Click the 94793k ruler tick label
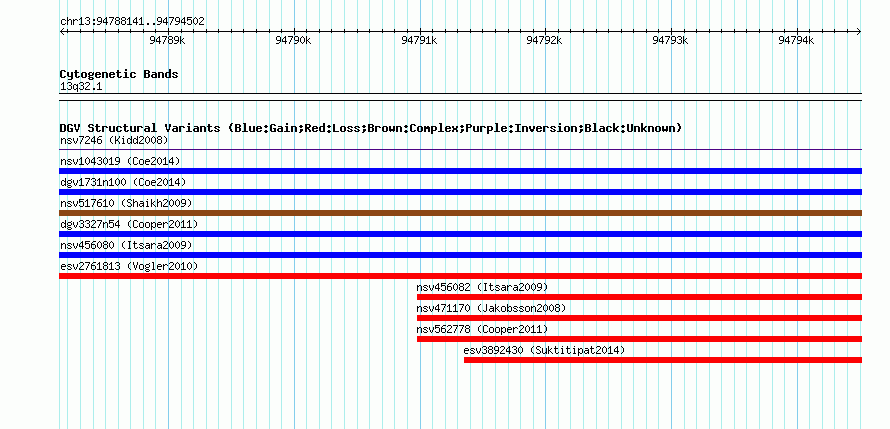 [x=670, y=40]
